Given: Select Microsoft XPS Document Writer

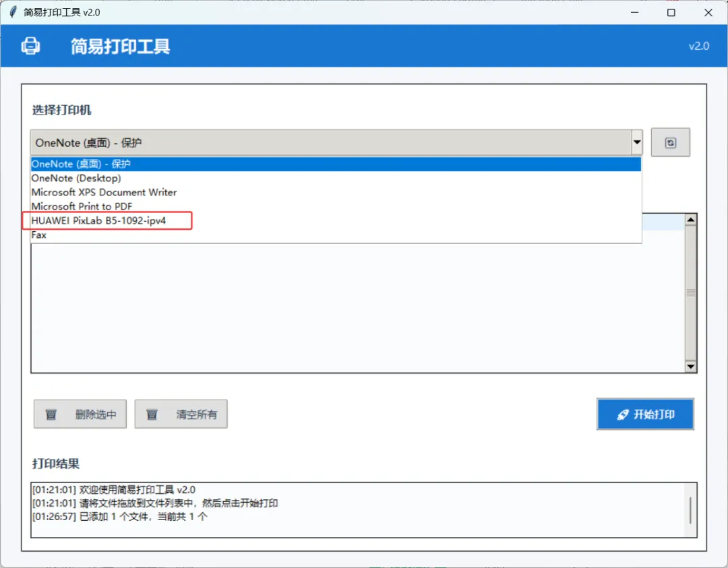Looking at the screenshot, I should (336, 192).
